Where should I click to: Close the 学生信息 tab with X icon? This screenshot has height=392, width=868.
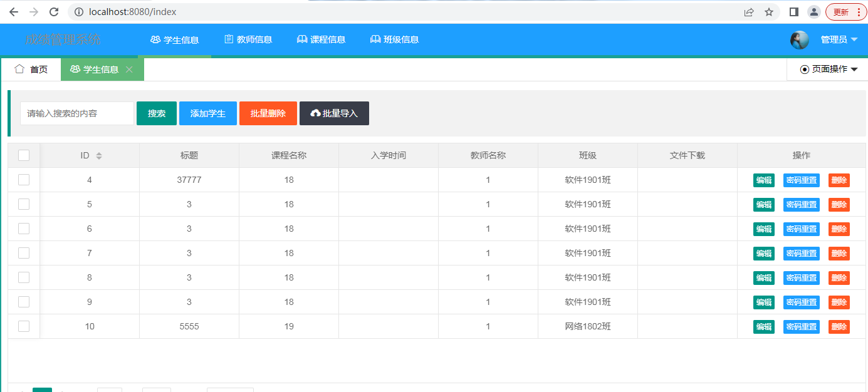(x=129, y=70)
